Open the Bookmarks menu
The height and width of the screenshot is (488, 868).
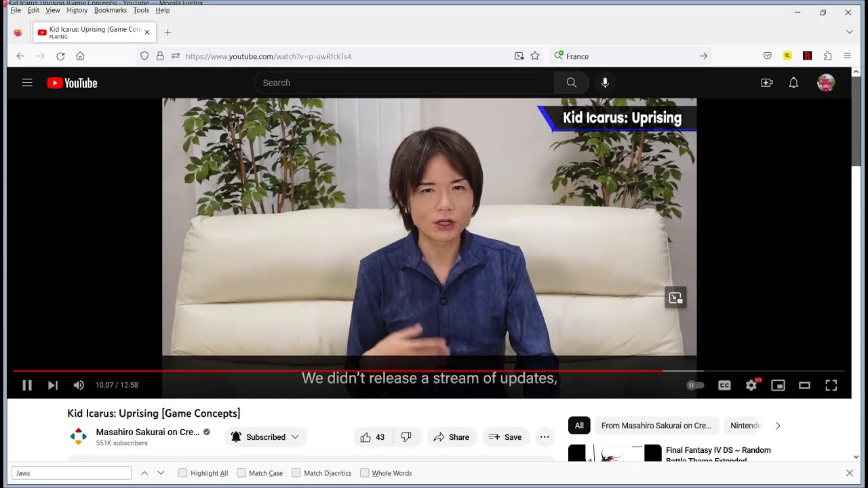pyautogui.click(x=111, y=10)
